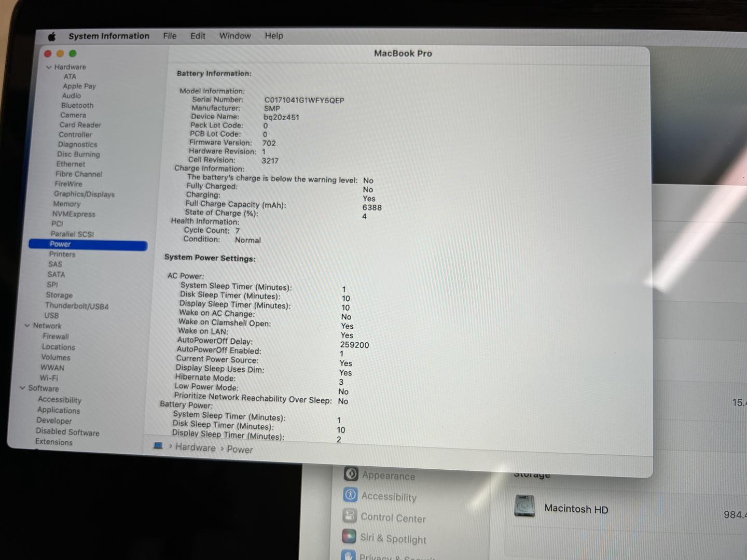Select Apple Pay in the sidebar
747x560 pixels.
[x=79, y=86]
